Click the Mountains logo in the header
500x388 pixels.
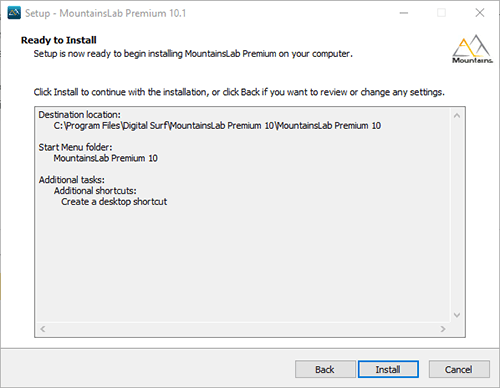pos(472,49)
